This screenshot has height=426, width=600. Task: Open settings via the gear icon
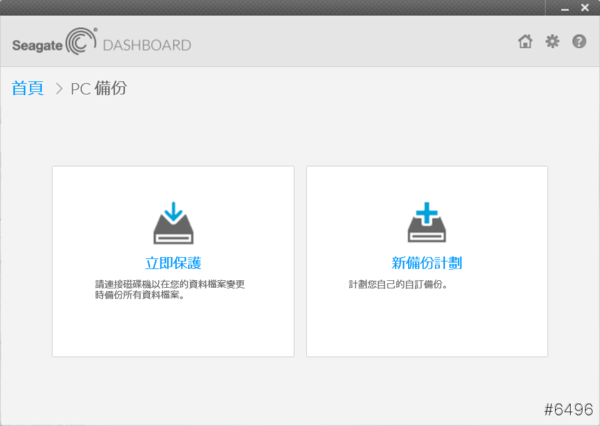[552, 41]
